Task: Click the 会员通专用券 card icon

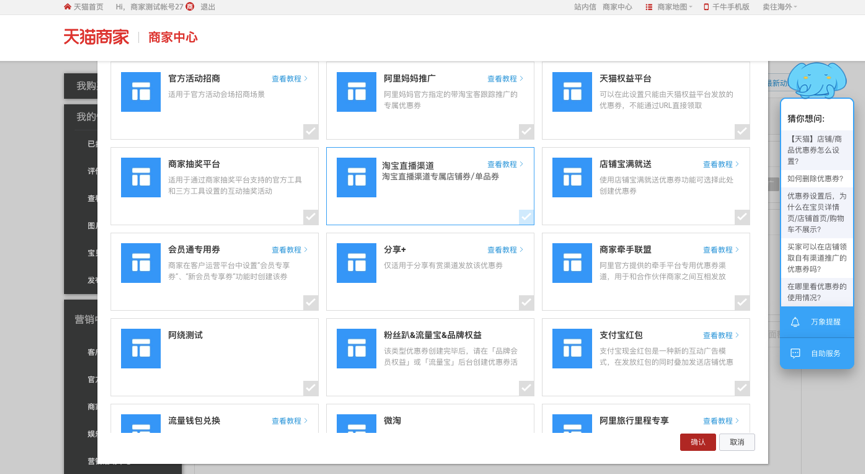Action: tap(141, 263)
